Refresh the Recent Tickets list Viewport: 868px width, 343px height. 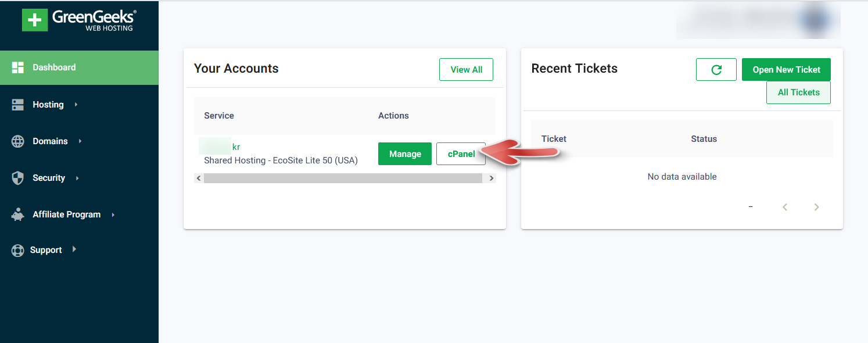(716, 70)
